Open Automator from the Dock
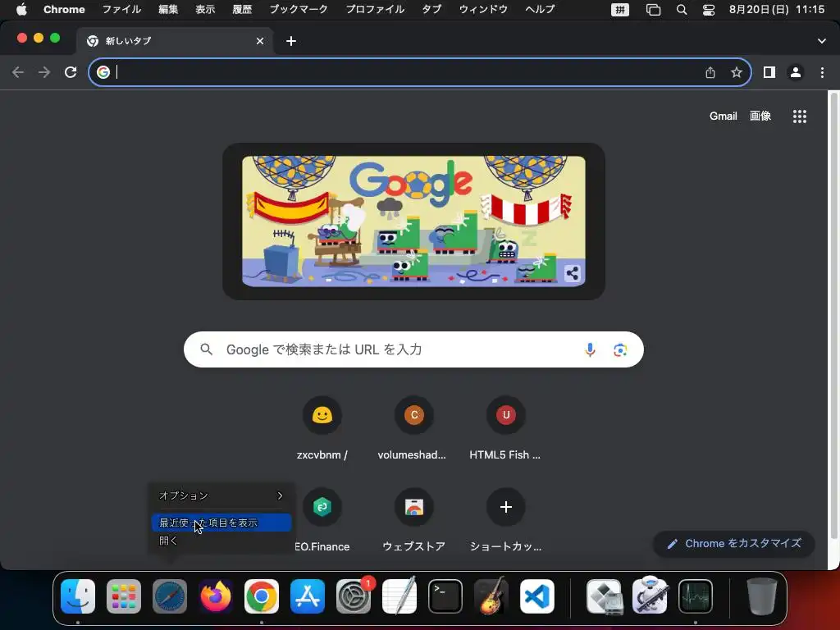 click(x=650, y=596)
